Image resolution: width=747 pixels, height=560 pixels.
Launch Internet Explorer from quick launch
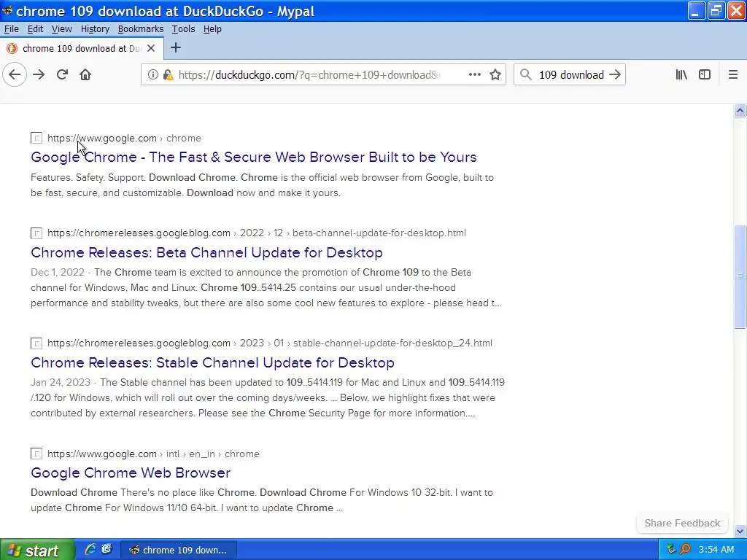90,550
